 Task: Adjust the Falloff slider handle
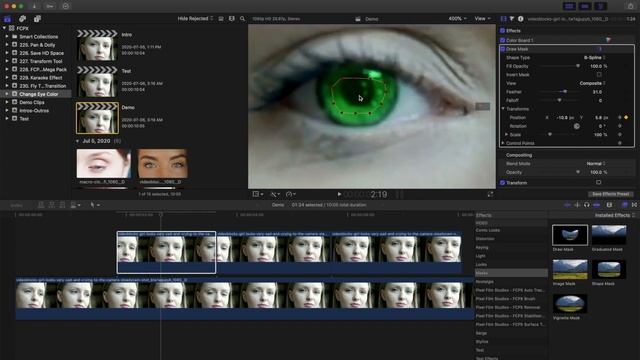[x=559, y=100]
